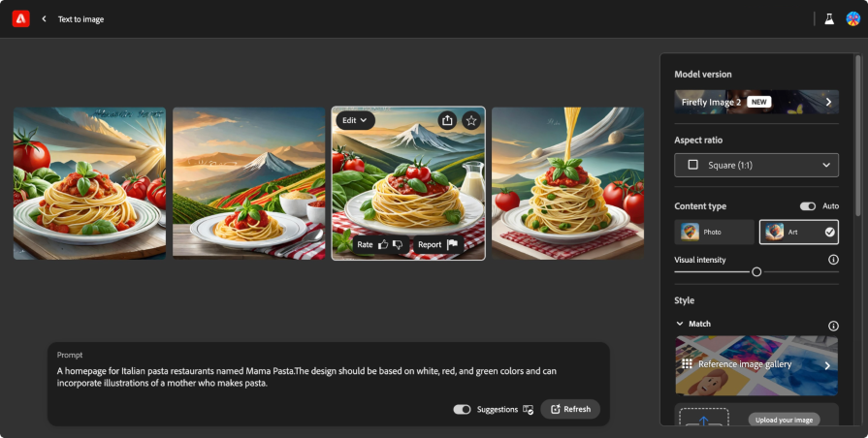Open the Edit dropdown on selected image
868x438 pixels.
(x=355, y=120)
